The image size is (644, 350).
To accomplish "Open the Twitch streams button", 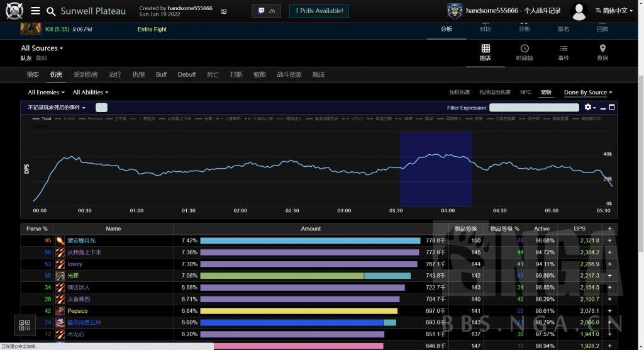I will click(266, 11).
